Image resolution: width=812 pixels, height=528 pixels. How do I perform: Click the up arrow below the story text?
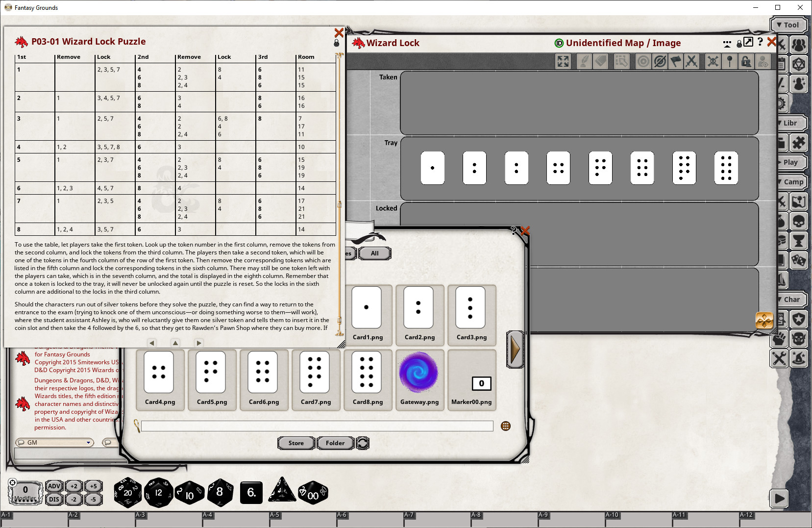[175, 343]
